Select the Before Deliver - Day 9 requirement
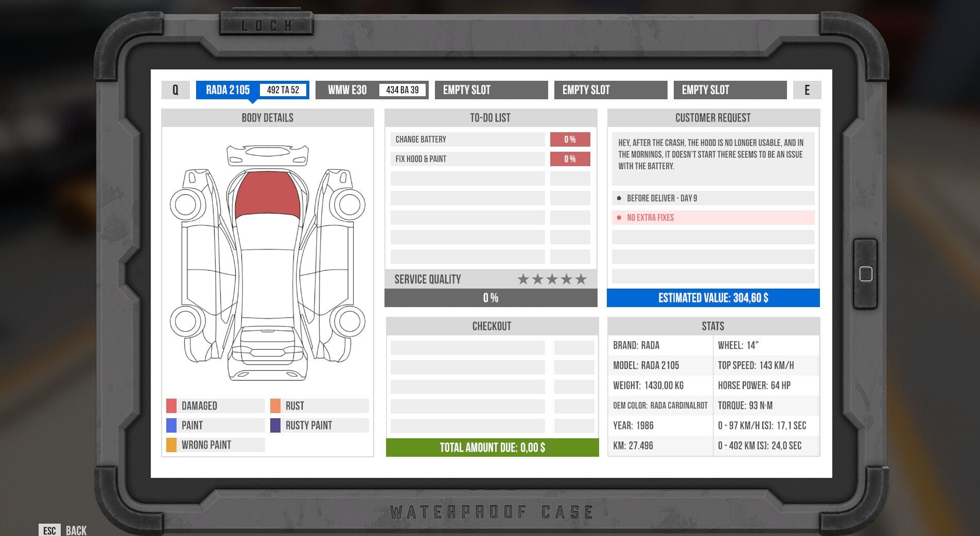This screenshot has height=536, width=980. [712, 198]
